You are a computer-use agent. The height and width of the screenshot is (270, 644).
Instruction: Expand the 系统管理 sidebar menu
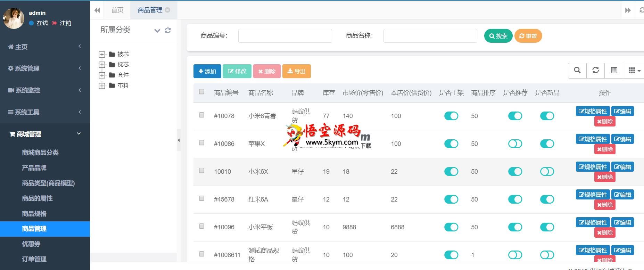(45, 68)
